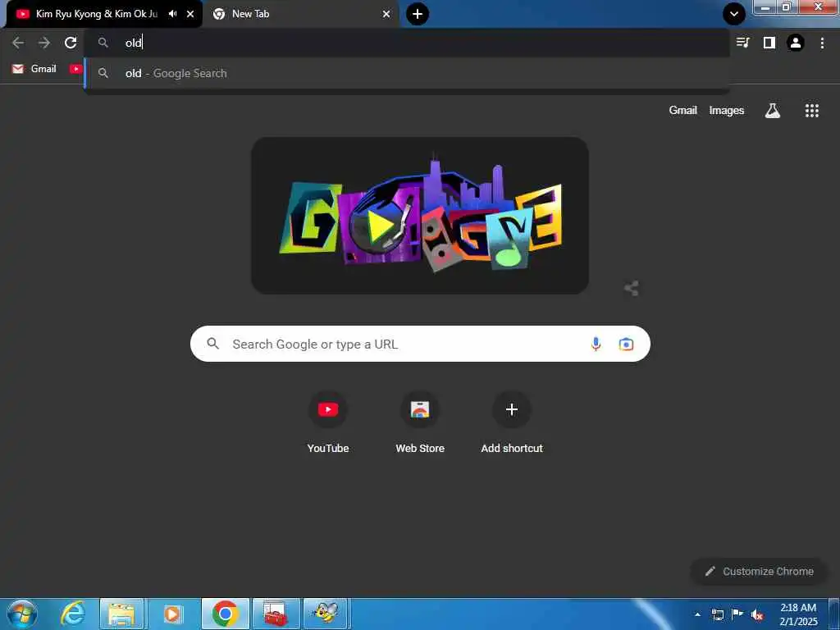Toggle the Chrome side panel
Viewport: 840px width, 630px height.
point(769,43)
